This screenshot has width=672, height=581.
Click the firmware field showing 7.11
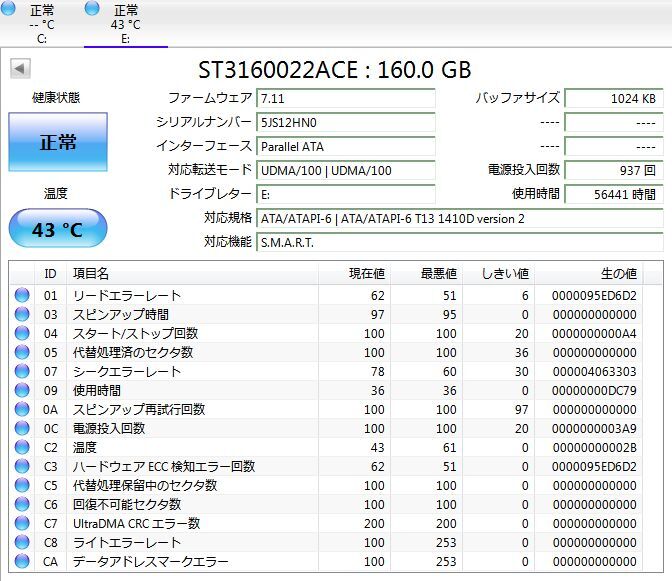346,98
